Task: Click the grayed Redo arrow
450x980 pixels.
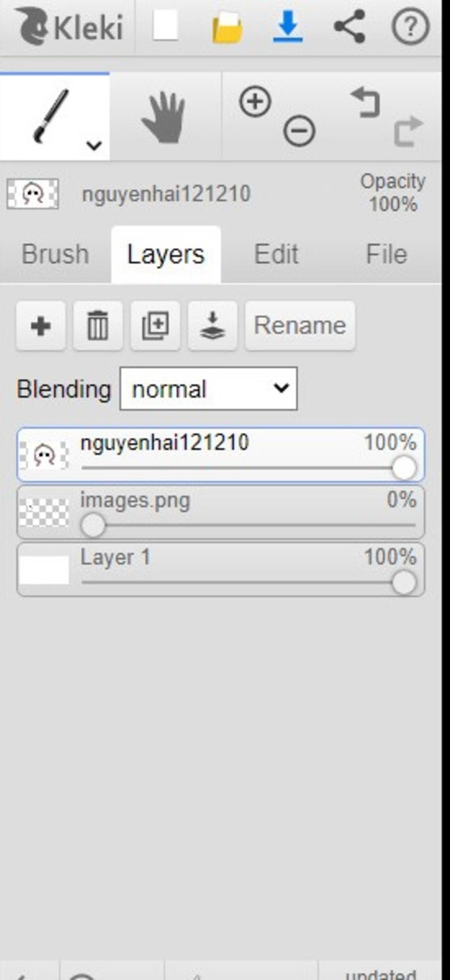Action: (x=409, y=131)
